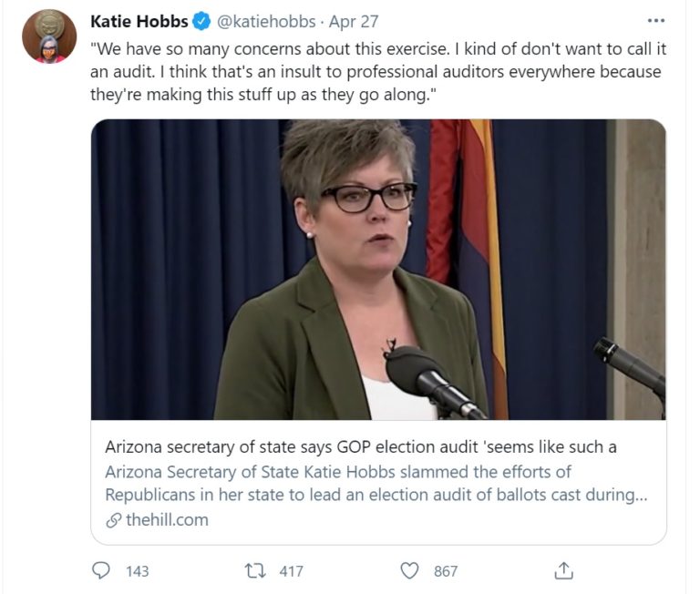Click the article description snippet in the card
Screen dimensions: 700x594
click(374, 483)
